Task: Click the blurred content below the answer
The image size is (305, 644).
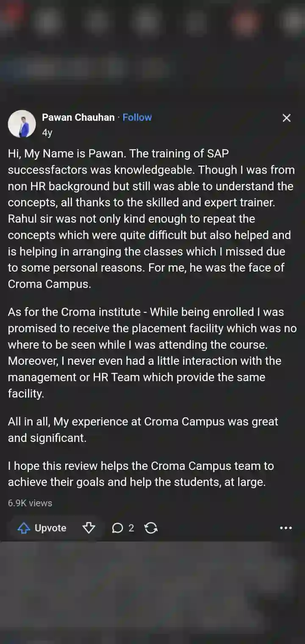Action: (152, 592)
